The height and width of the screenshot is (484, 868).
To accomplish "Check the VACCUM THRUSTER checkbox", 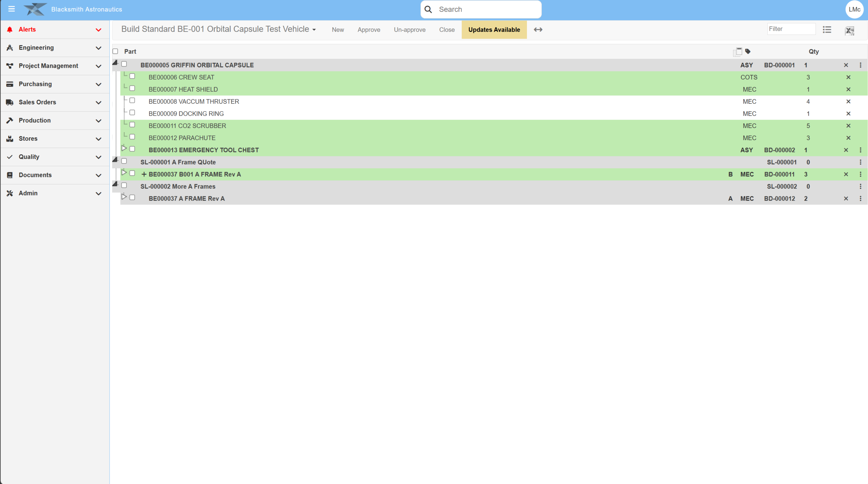I will coord(132,100).
